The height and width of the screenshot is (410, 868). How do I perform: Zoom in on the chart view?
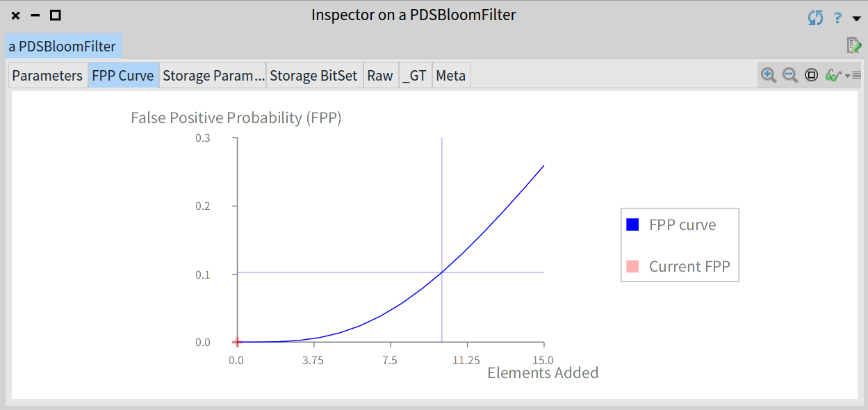769,75
